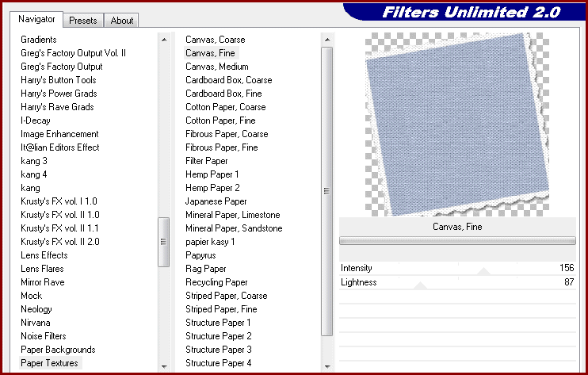Select the Mirror Rave category
The width and height of the screenshot is (588, 375).
(43, 283)
